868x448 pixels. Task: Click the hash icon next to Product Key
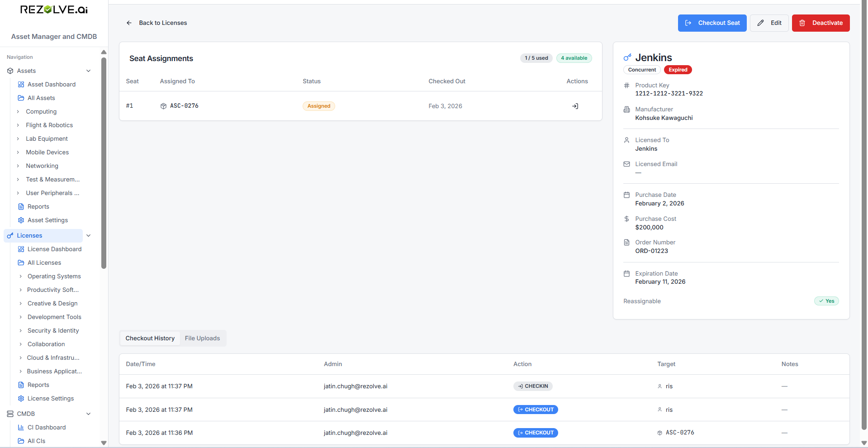[x=626, y=86]
